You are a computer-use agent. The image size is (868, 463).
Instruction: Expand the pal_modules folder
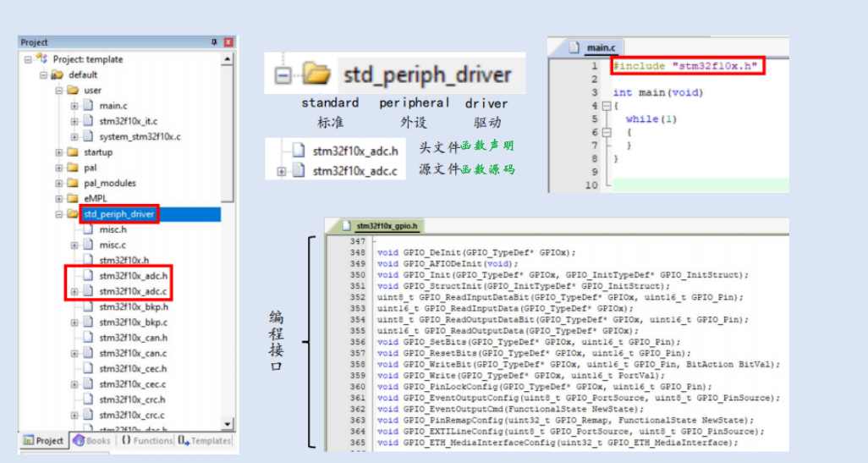tap(58, 184)
